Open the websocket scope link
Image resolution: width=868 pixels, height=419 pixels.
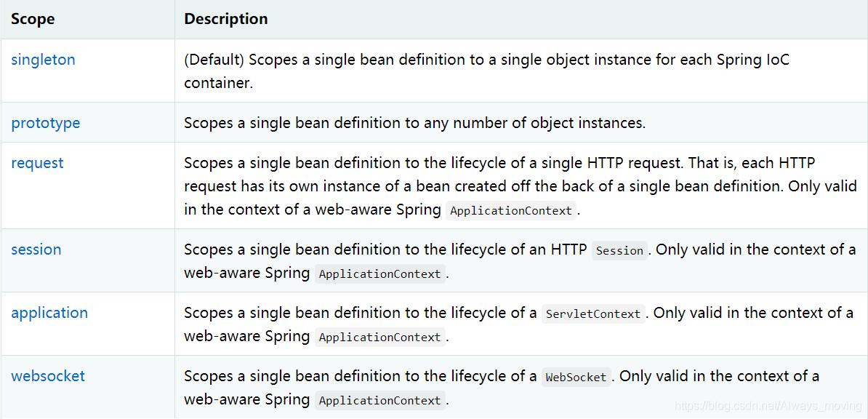point(48,376)
